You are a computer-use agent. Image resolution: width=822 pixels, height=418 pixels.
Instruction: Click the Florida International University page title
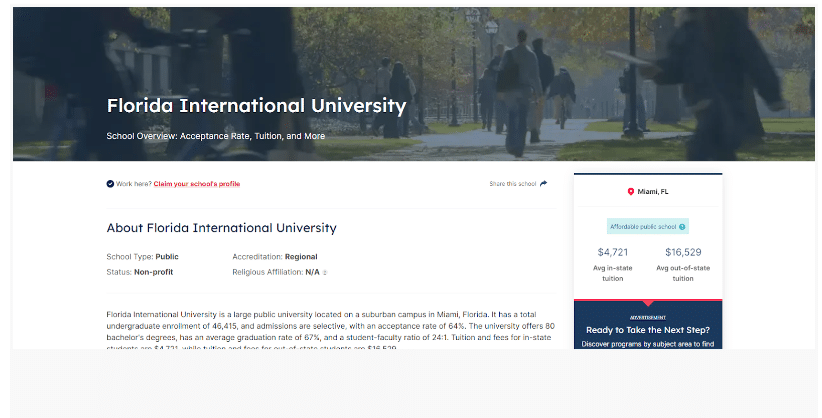click(256, 105)
